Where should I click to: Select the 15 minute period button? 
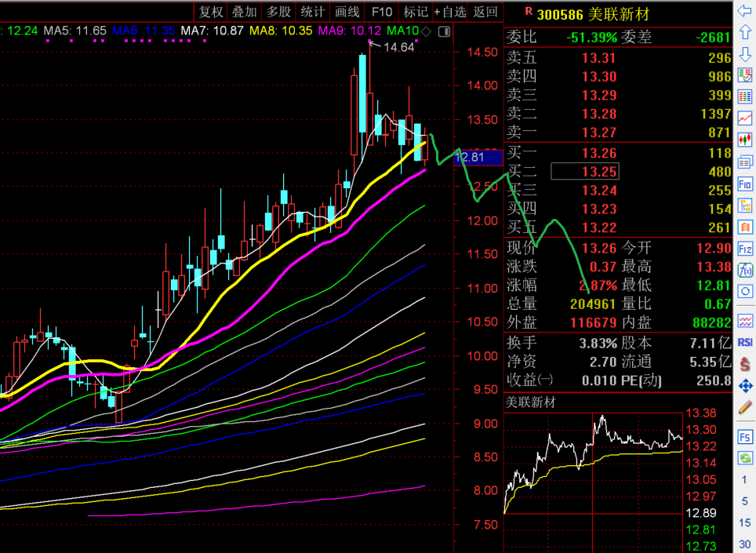pyautogui.click(x=745, y=522)
